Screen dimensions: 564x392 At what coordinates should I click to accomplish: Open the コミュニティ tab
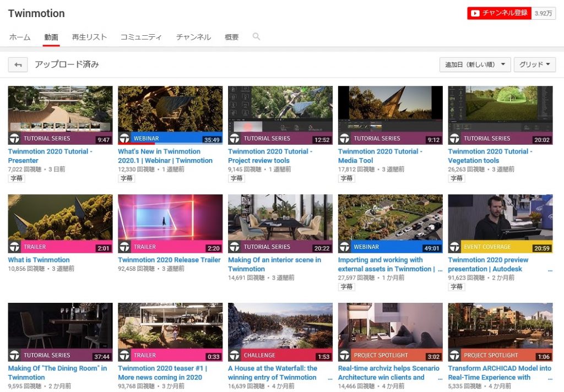click(x=141, y=37)
